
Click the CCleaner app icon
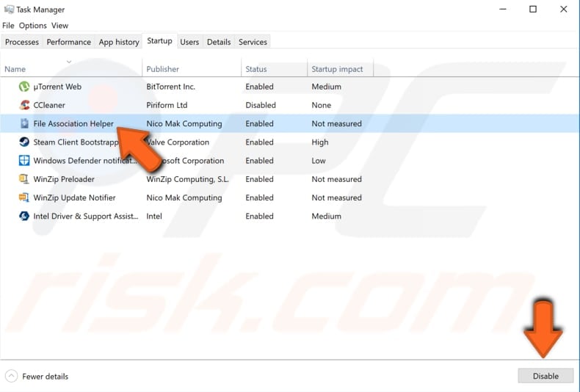pos(24,105)
